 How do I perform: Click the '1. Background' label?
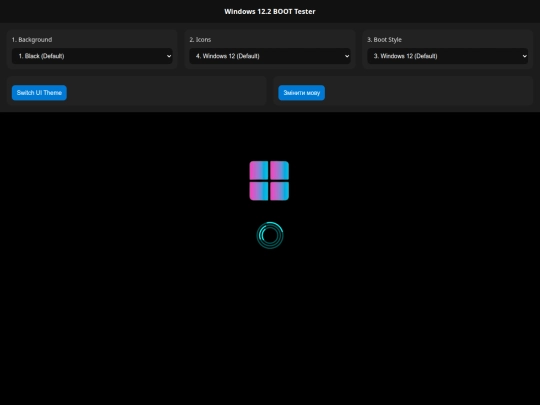[32, 40]
